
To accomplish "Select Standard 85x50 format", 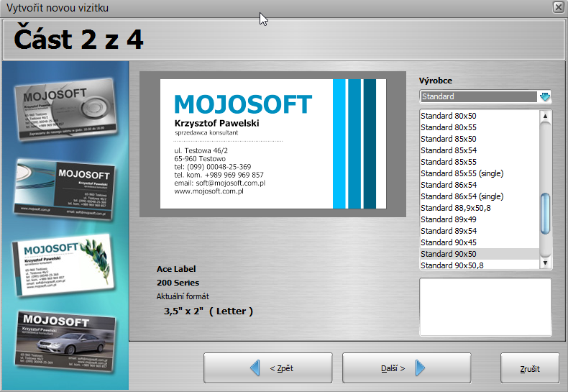I will [480, 139].
